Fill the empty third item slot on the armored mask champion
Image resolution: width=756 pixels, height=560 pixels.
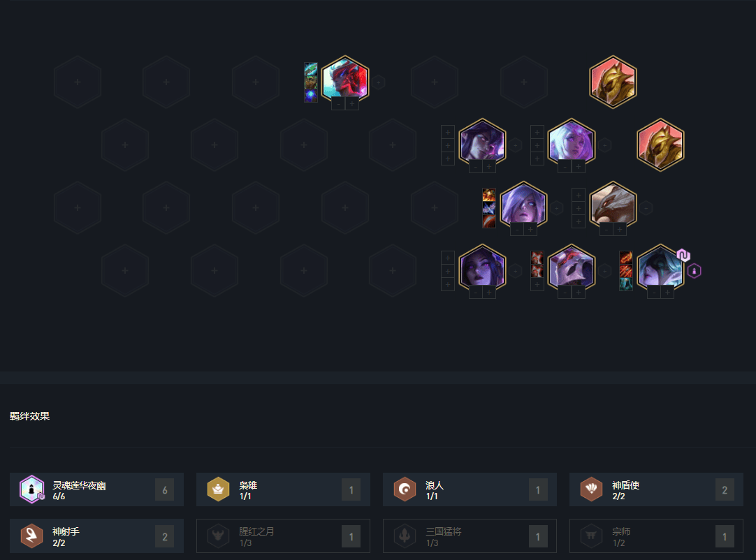point(537,285)
